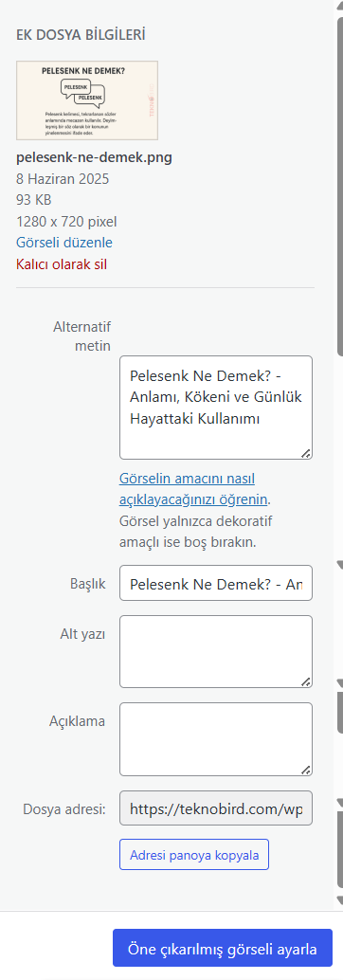Focus the Alternatif metin text area
Viewport: 343px width, 980px height.
click(x=215, y=408)
